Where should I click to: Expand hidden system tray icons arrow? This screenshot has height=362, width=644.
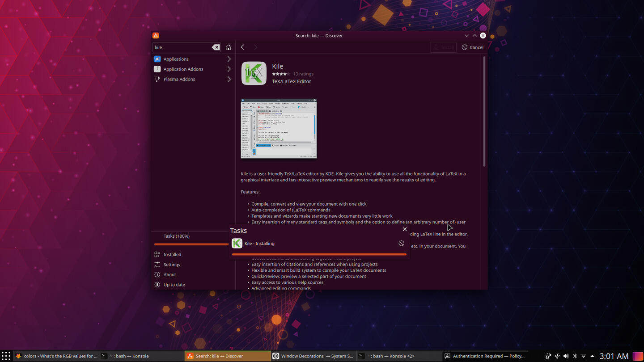592,356
